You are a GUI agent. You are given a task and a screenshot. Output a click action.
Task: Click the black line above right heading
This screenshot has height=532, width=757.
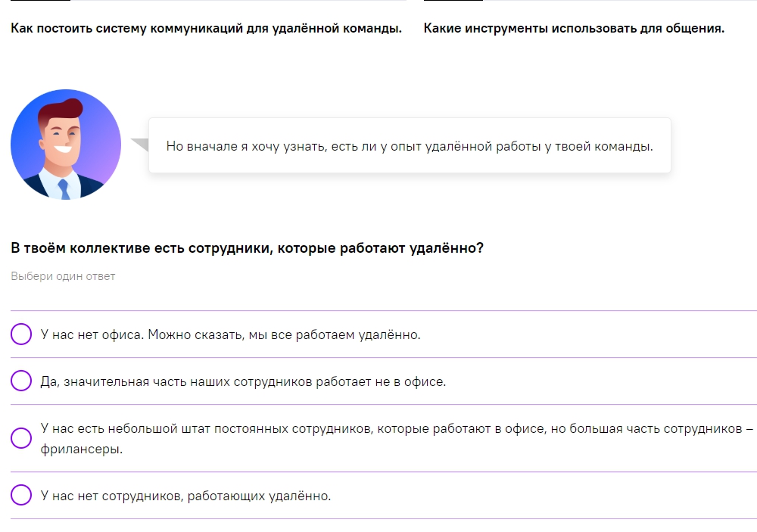(453, 1)
